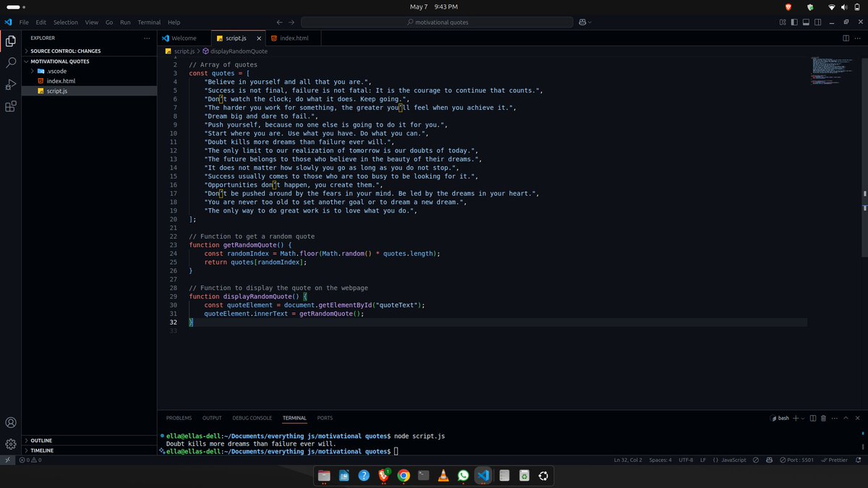Image resolution: width=868 pixels, height=488 pixels.
Task: Toggle the primary side bar visibility
Action: (794, 22)
